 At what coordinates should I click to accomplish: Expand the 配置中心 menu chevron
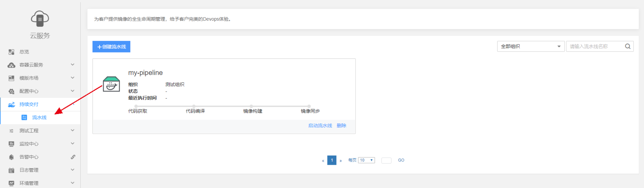pyautogui.click(x=73, y=91)
